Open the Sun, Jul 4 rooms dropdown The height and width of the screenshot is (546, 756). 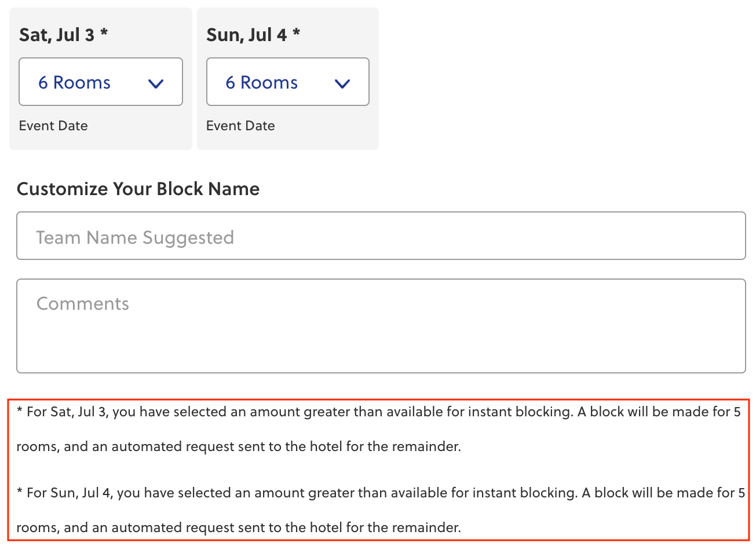click(287, 82)
